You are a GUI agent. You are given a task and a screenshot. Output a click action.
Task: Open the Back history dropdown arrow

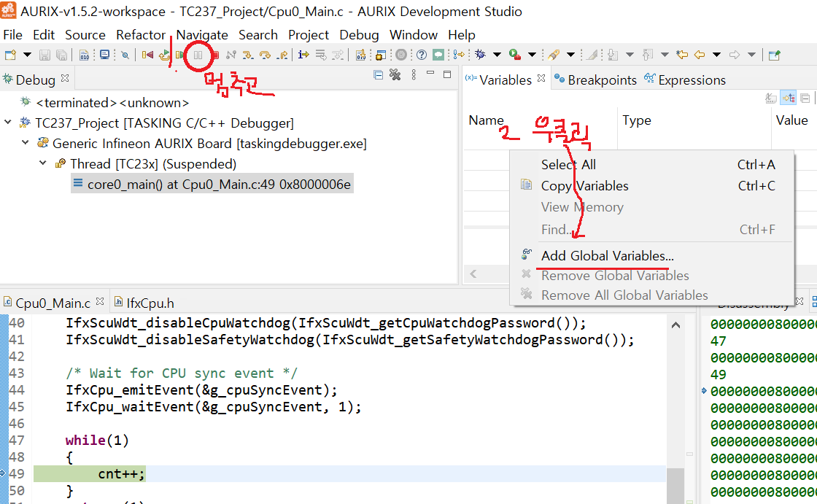click(716, 55)
